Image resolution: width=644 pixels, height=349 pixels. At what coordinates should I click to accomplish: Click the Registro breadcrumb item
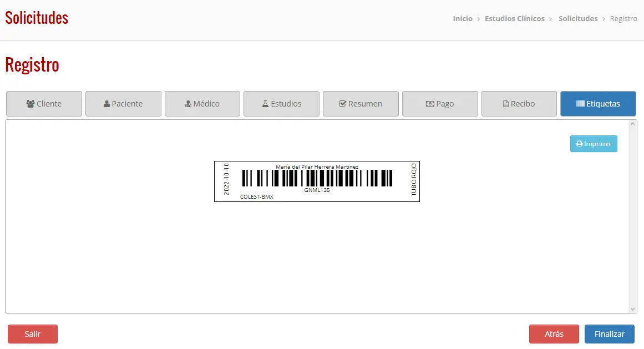point(623,18)
